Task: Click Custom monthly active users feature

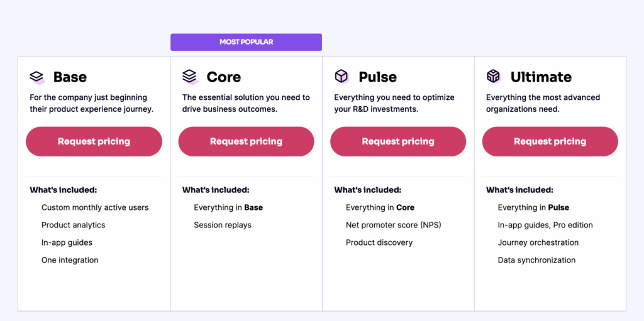Action: [95, 207]
